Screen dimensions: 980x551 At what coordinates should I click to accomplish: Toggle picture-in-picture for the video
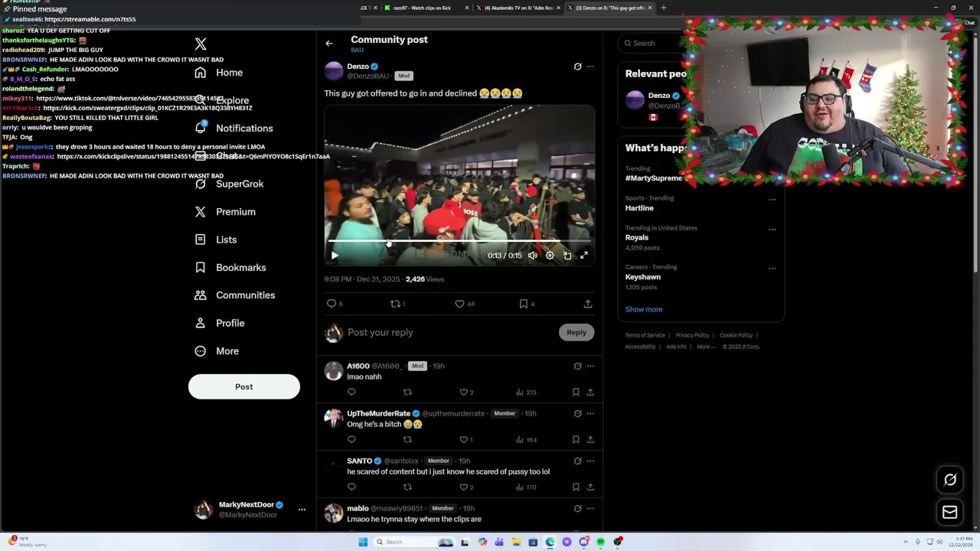[x=567, y=256]
